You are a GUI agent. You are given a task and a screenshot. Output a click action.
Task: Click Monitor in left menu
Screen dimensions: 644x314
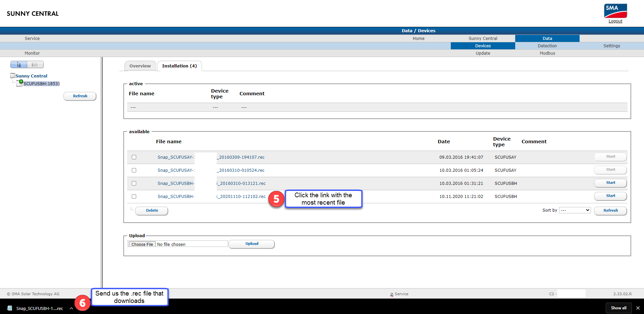point(32,53)
